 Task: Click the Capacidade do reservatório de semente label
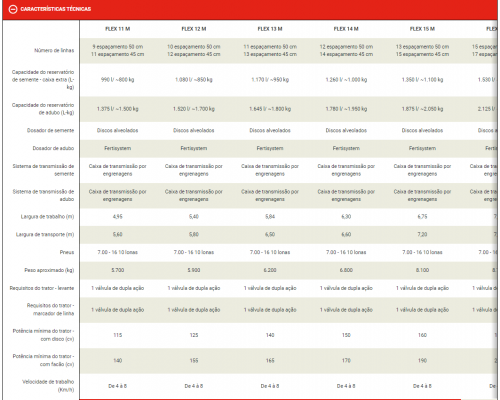click(43, 80)
